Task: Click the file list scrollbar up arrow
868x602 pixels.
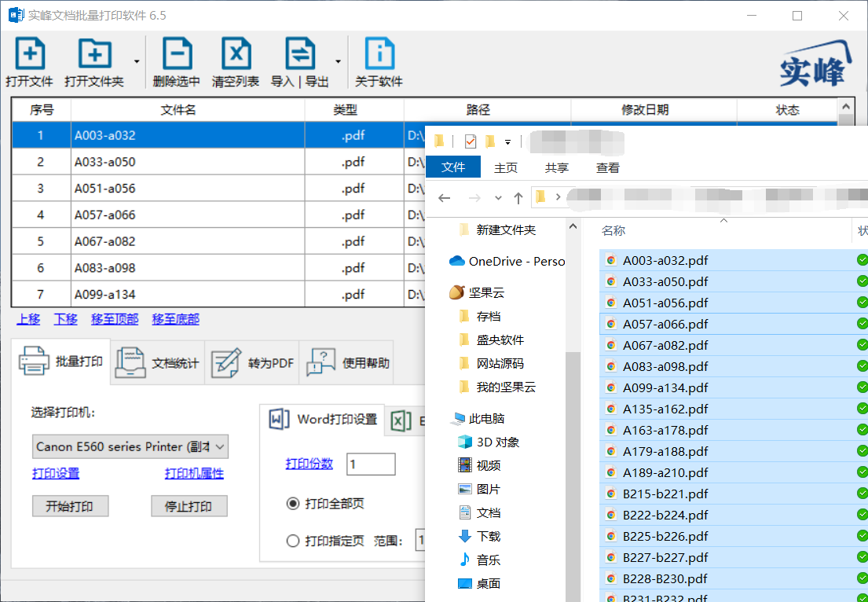Action: pos(845,106)
